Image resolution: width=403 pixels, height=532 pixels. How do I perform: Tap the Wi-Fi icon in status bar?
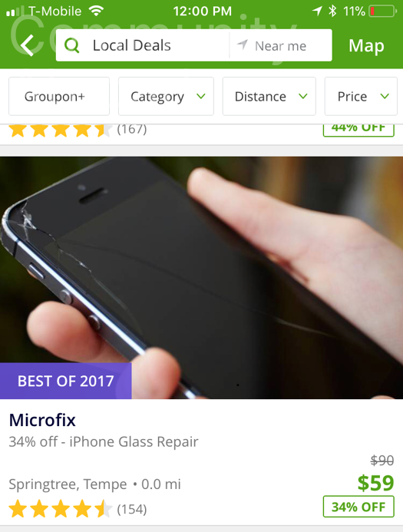click(x=96, y=12)
